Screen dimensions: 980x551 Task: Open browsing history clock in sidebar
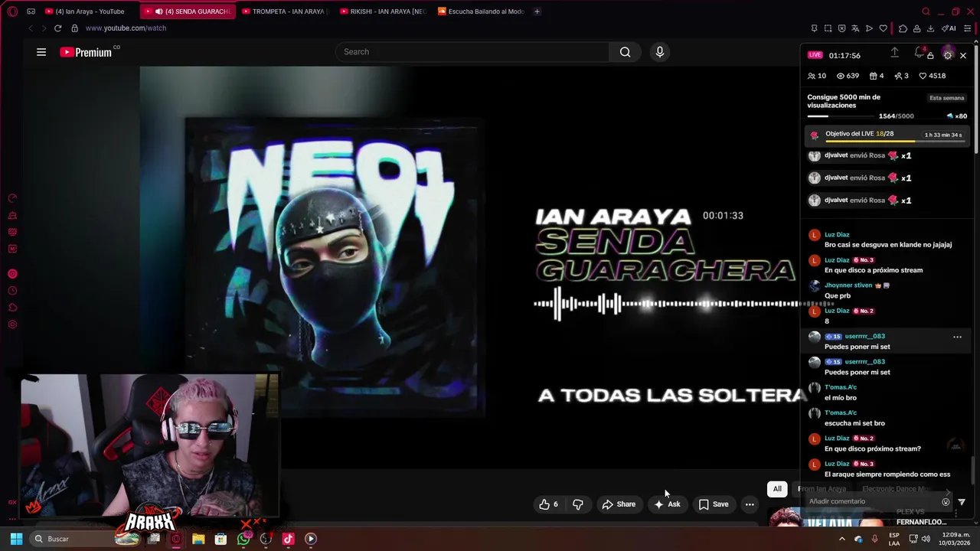(12, 291)
